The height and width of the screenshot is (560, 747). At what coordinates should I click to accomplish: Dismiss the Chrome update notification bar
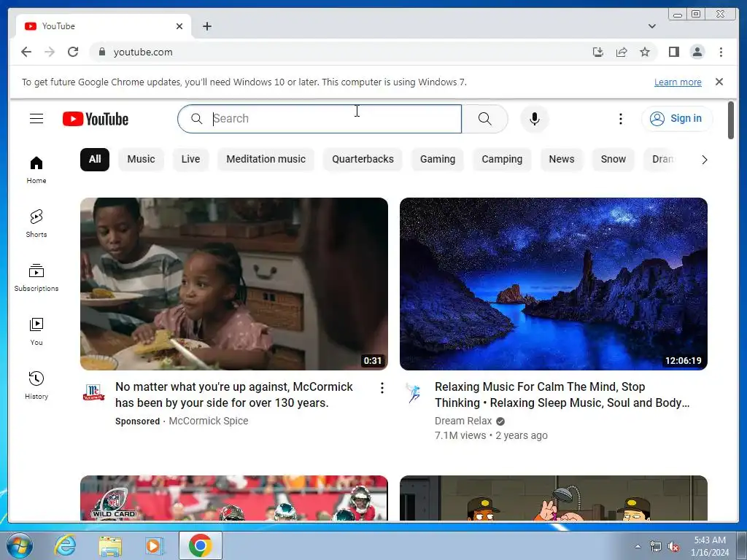pyautogui.click(x=719, y=82)
